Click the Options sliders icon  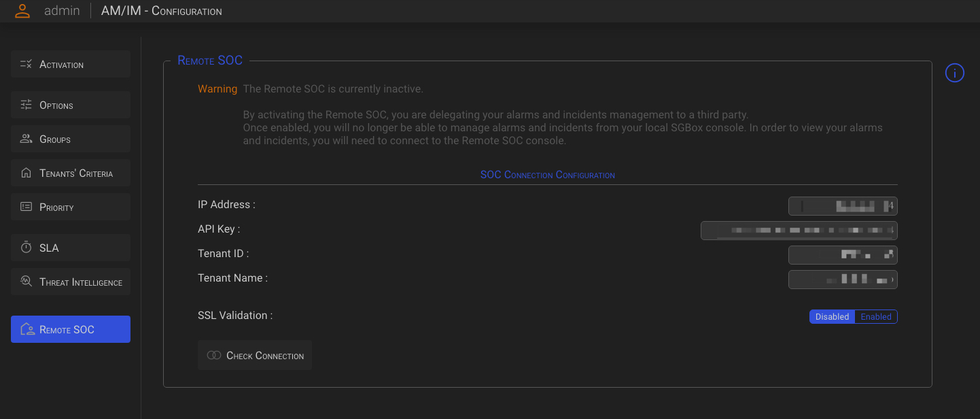point(27,105)
